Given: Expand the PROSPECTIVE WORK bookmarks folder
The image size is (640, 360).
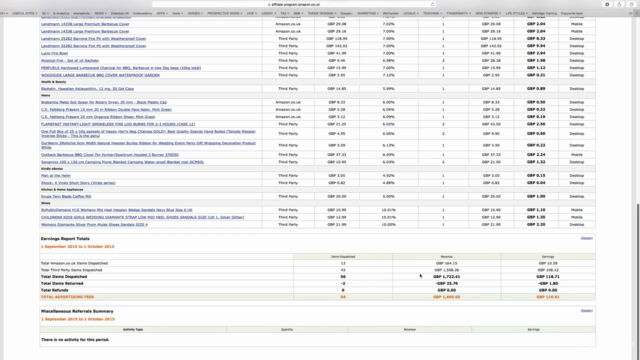Looking at the screenshot, I should (224, 13).
